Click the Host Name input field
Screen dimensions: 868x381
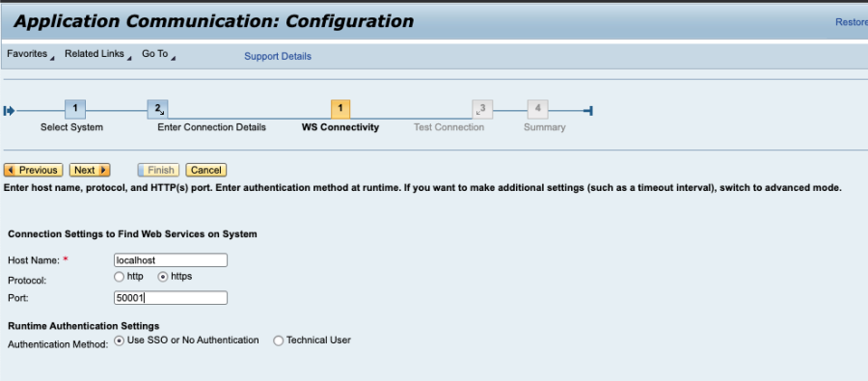click(x=171, y=260)
